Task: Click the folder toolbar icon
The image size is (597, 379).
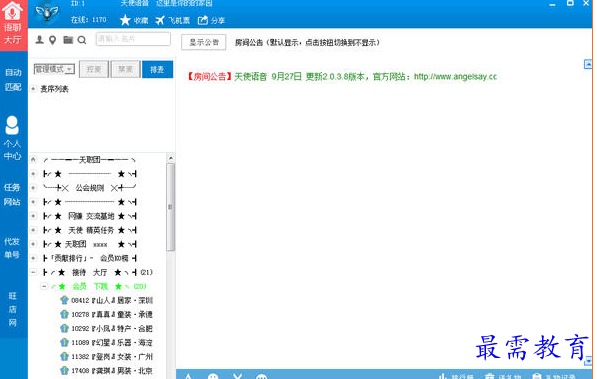Action: click(68, 39)
